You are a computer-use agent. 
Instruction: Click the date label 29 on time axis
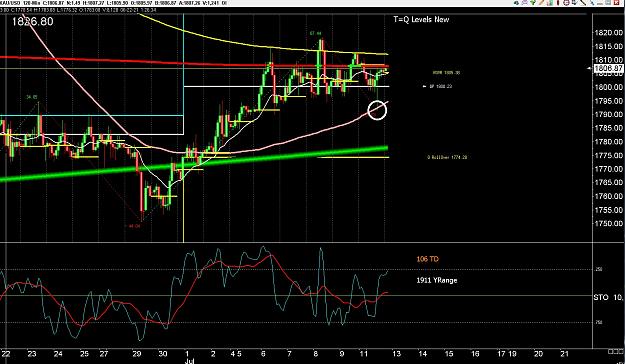click(136, 354)
